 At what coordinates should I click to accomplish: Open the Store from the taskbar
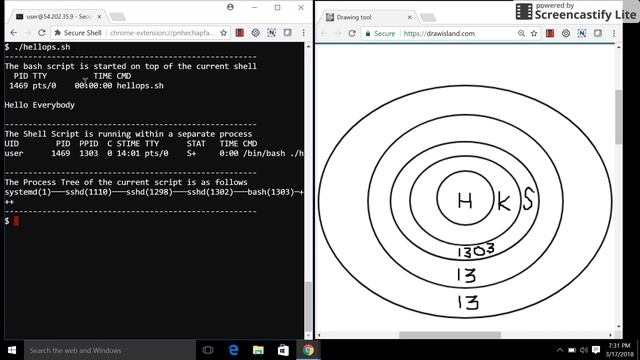pyautogui.click(x=283, y=350)
